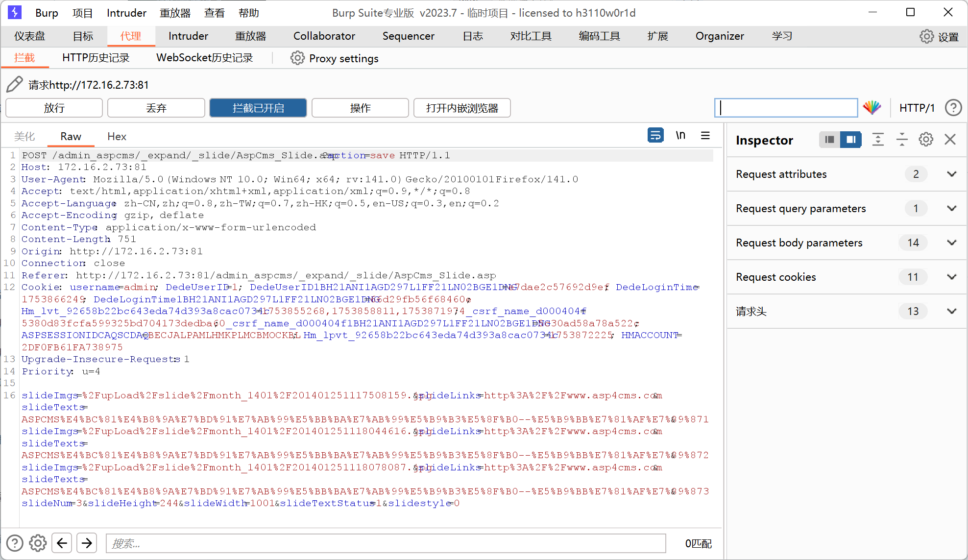Open the Inspector settings gear
968x560 pixels.
tap(926, 140)
